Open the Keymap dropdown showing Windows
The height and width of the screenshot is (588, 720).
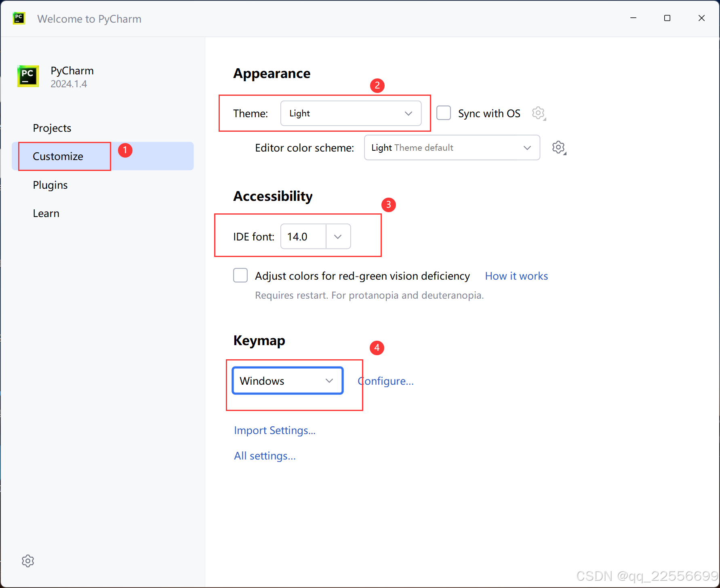tap(288, 381)
